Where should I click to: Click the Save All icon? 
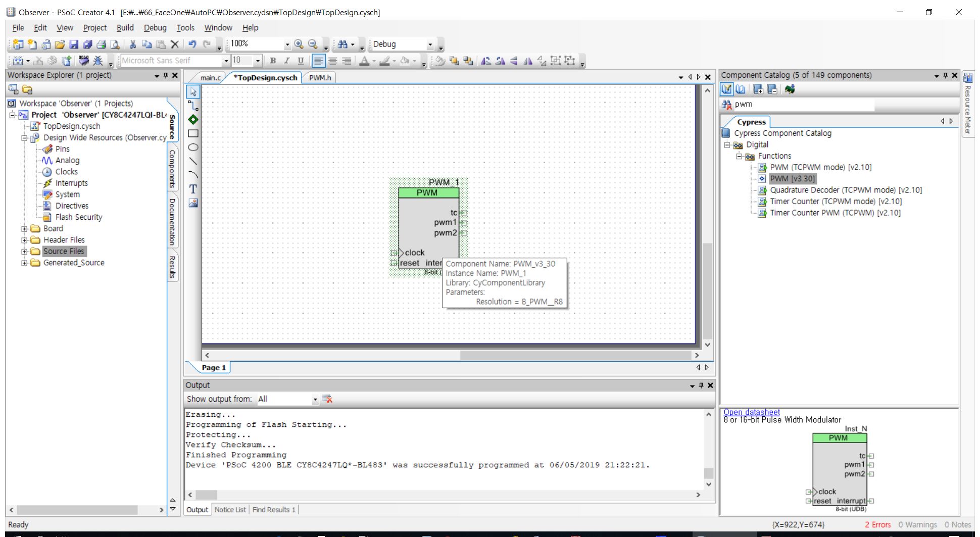[x=87, y=44]
